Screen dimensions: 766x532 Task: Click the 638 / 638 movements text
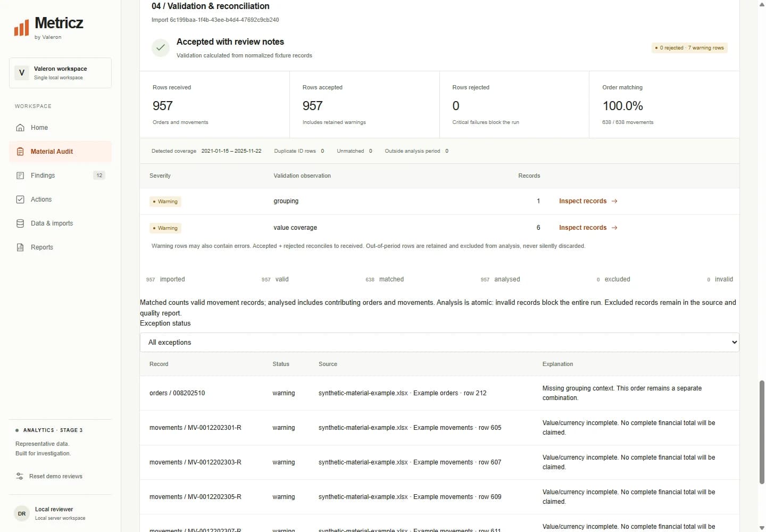pyautogui.click(x=628, y=122)
